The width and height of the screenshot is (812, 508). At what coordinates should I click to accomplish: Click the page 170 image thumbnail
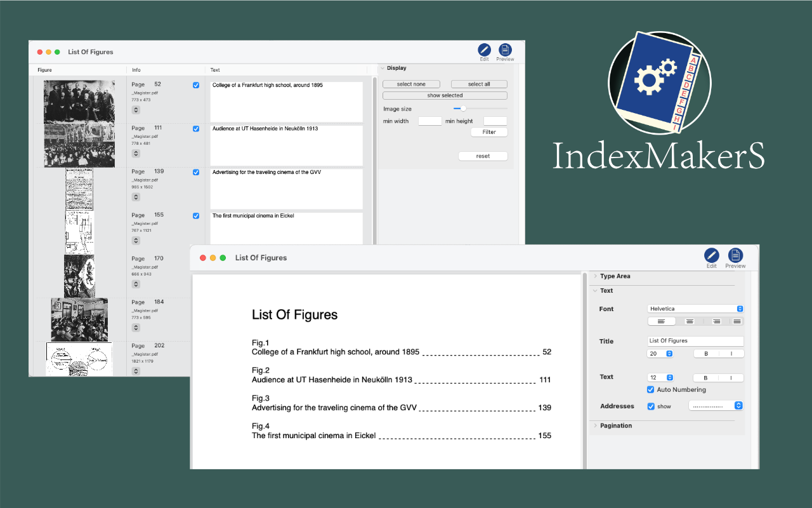[79, 276]
